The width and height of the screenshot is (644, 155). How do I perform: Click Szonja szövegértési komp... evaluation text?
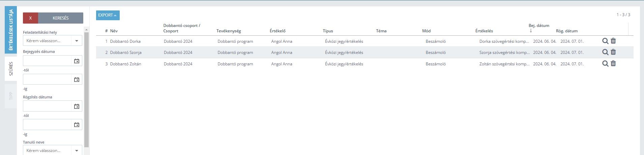(504, 53)
